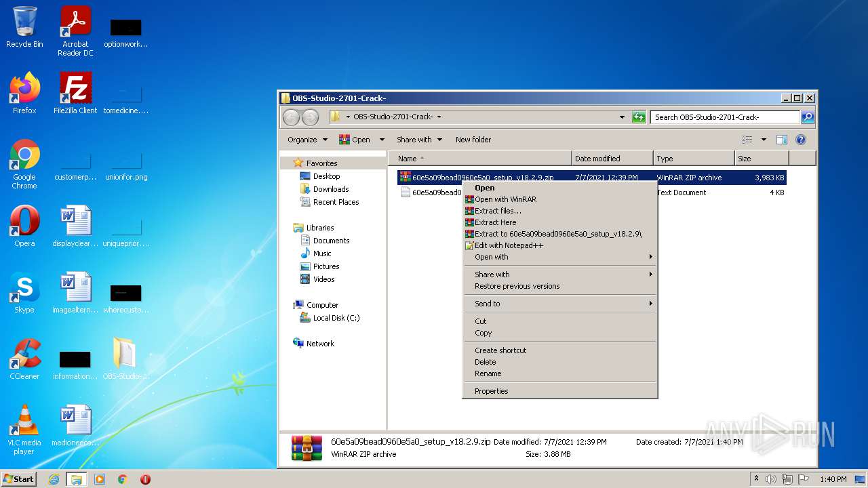Select the medicineeco Word document icon
This screenshot has height=488, width=868.
point(75,425)
